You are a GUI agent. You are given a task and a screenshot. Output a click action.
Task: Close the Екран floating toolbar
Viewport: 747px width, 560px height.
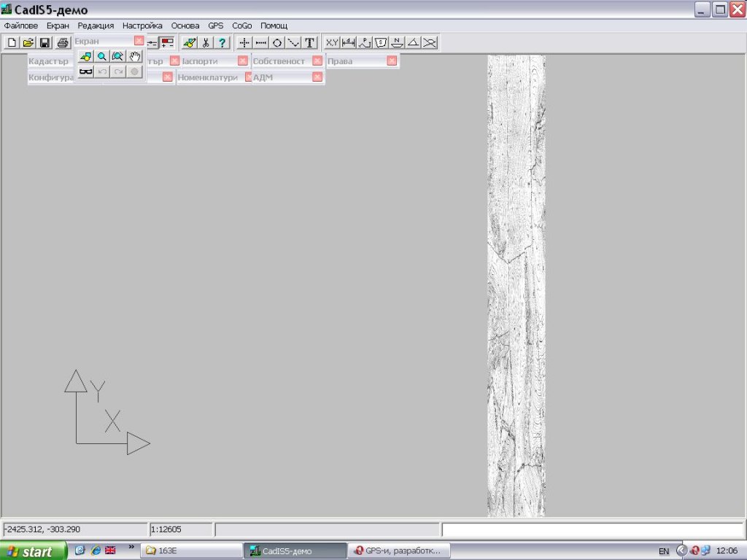click(139, 41)
